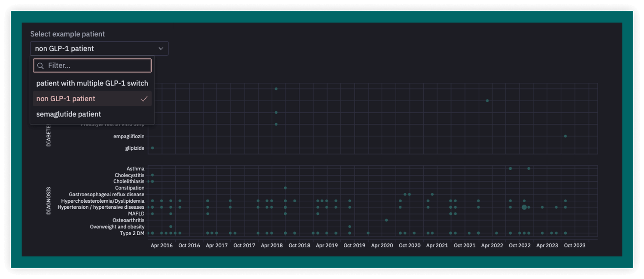Click the Apr 2016 axis tick label

[x=161, y=245]
